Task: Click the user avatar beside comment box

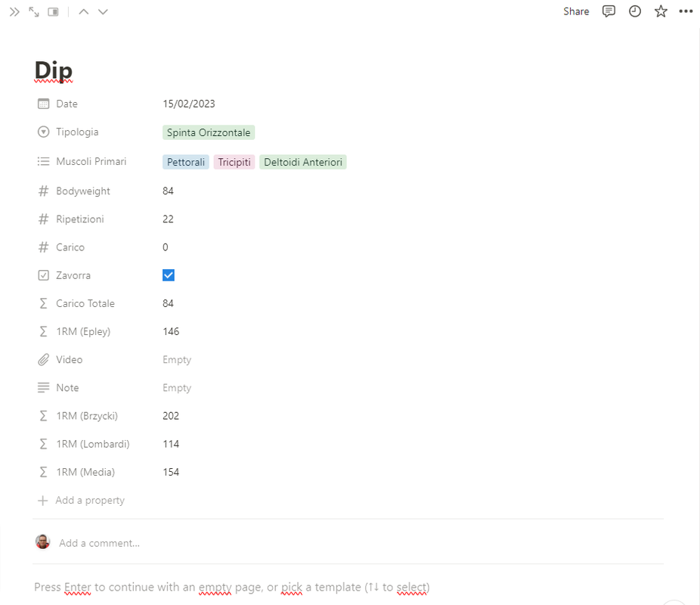Action: [x=43, y=542]
